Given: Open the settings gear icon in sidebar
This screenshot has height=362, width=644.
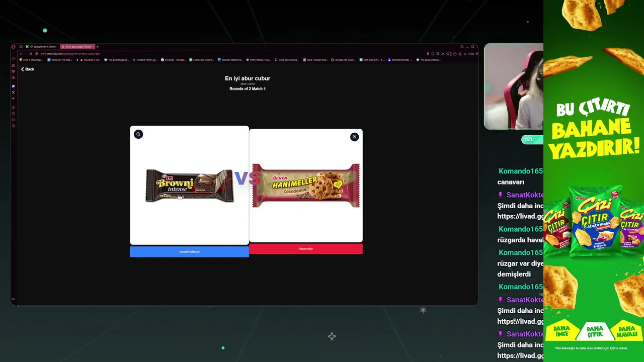Looking at the screenshot, I should click(13, 126).
